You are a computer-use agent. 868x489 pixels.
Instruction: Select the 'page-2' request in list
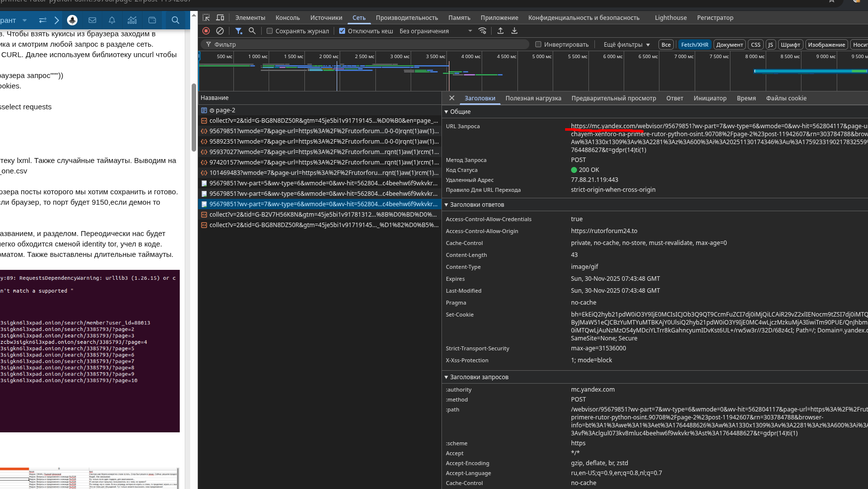tap(225, 110)
